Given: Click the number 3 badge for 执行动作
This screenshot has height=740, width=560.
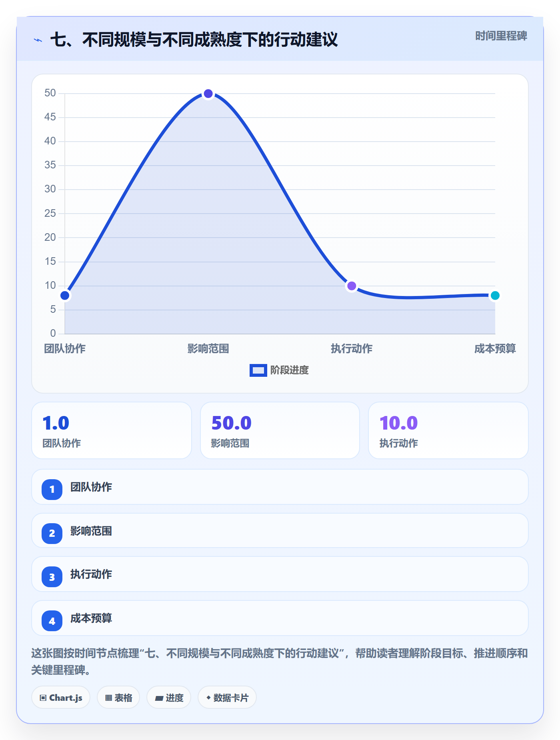Looking at the screenshot, I should (52, 577).
